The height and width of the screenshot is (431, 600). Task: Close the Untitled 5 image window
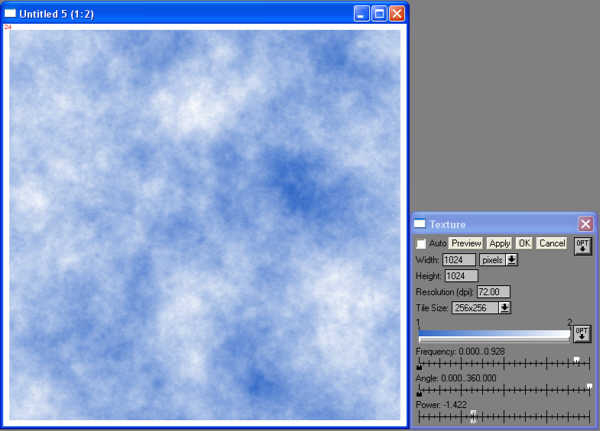(x=397, y=13)
